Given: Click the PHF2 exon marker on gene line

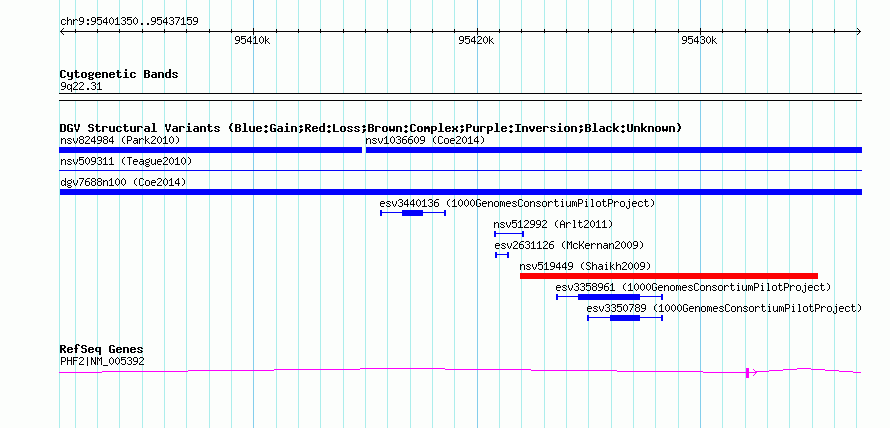Looking at the screenshot, I should coord(748,372).
